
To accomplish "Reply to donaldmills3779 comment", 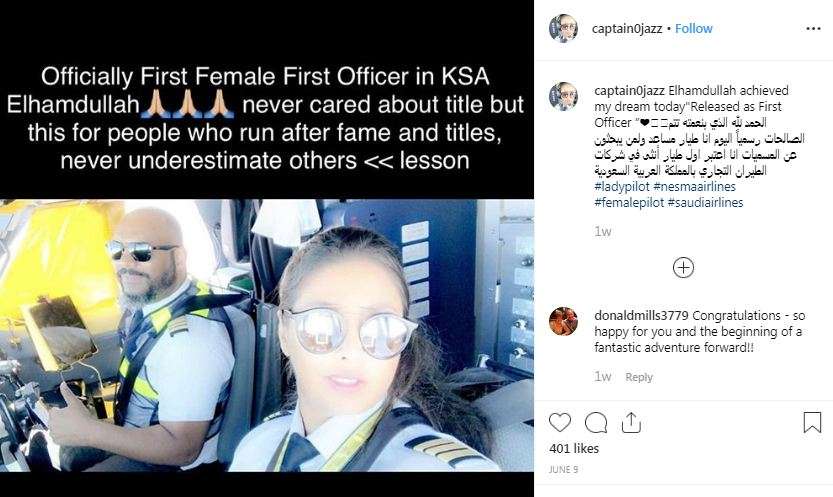I will pos(639,377).
